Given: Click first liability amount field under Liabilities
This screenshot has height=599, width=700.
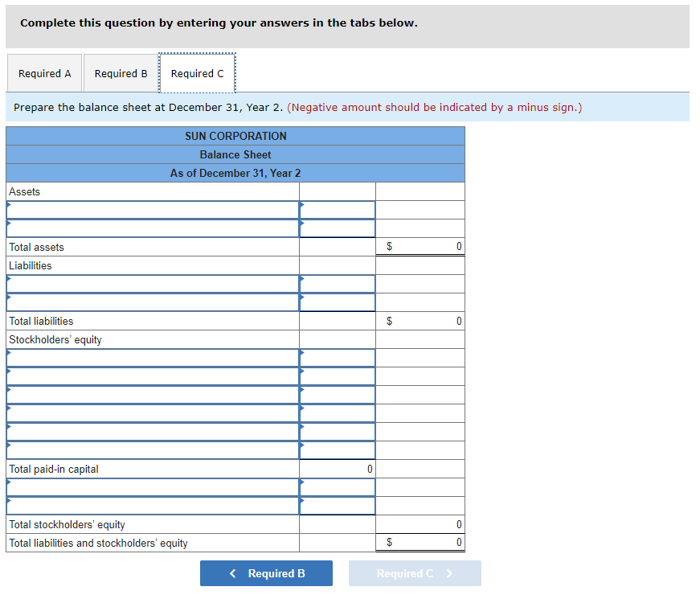Looking at the screenshot, I should 338,284.
